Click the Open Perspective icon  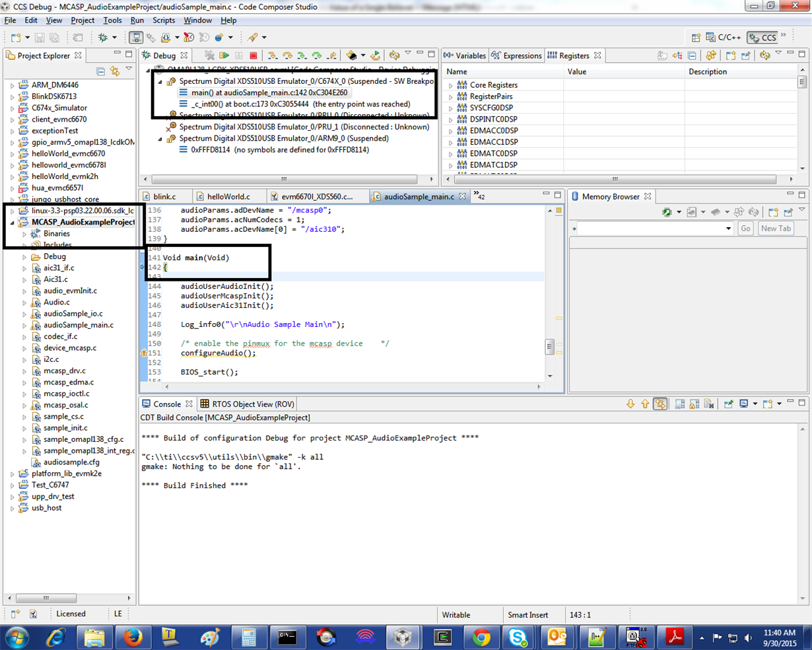tap(696, 38)
